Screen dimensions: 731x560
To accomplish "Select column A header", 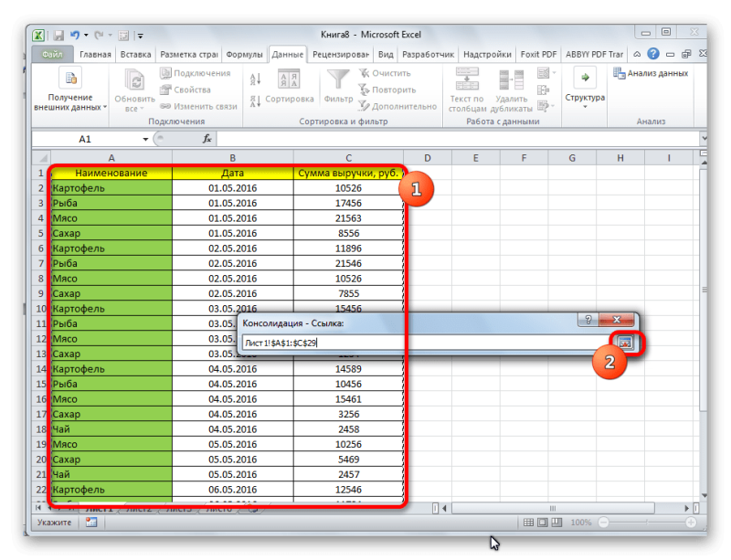I will [x=111, y=158].
